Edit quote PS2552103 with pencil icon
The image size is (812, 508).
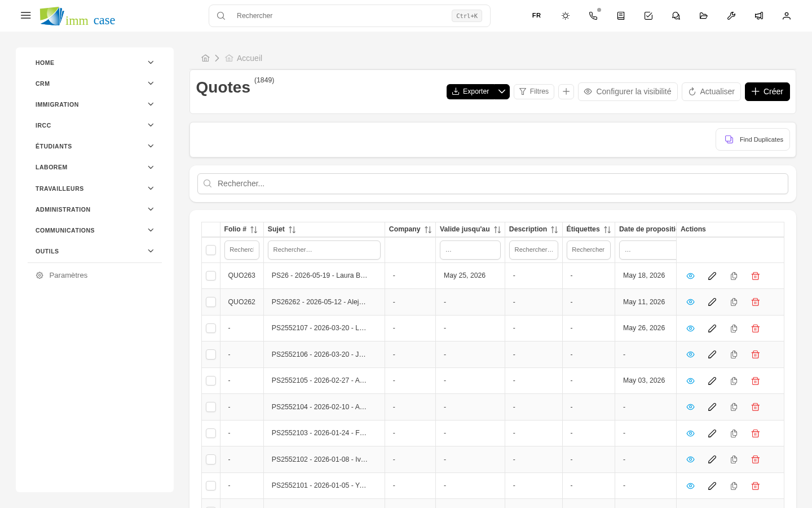tap(712, 433)
